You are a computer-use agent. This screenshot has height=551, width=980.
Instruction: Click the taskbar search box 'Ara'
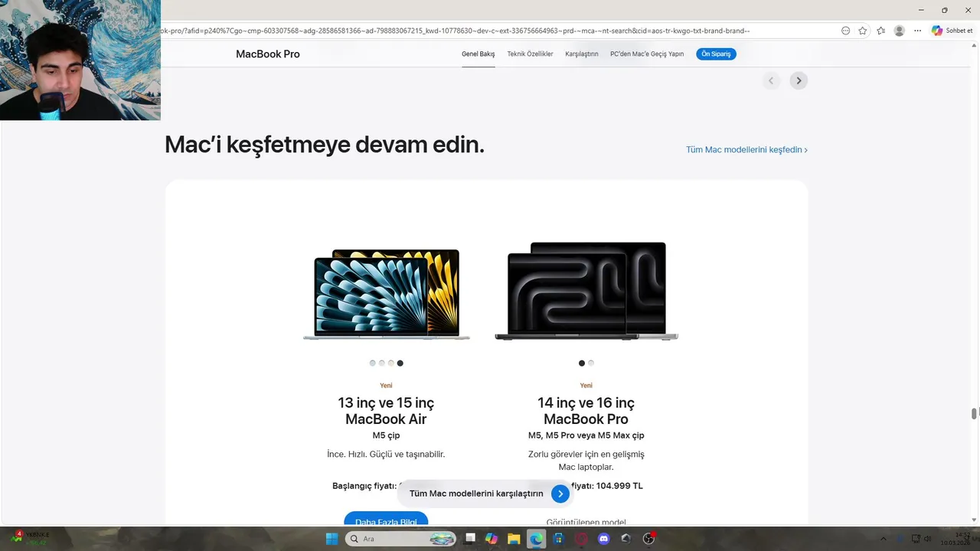(x=402, y=539)
